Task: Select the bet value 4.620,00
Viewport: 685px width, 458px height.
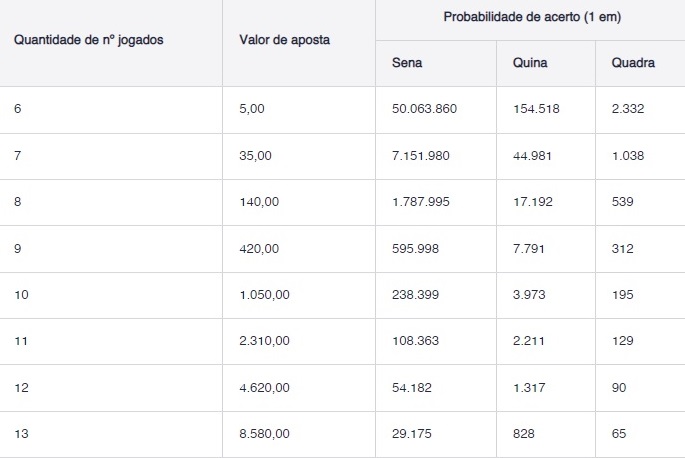Action: [x=264, y=388]
